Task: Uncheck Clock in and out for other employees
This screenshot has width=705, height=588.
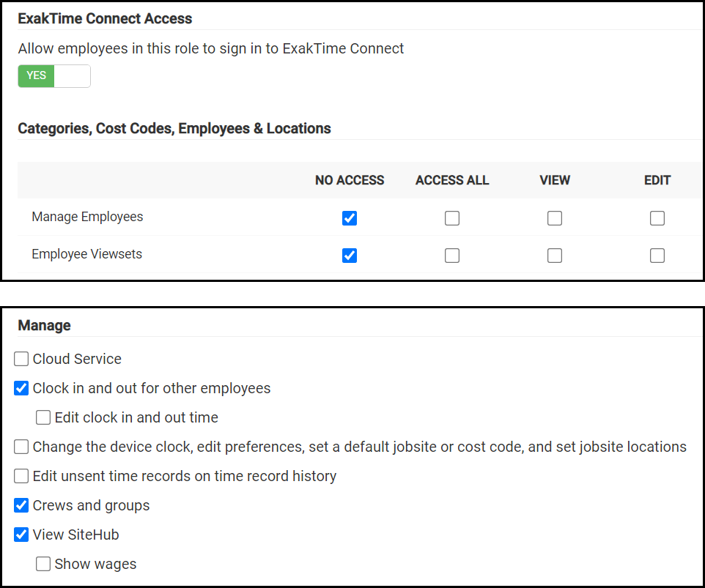Action: tap(21, 388)
